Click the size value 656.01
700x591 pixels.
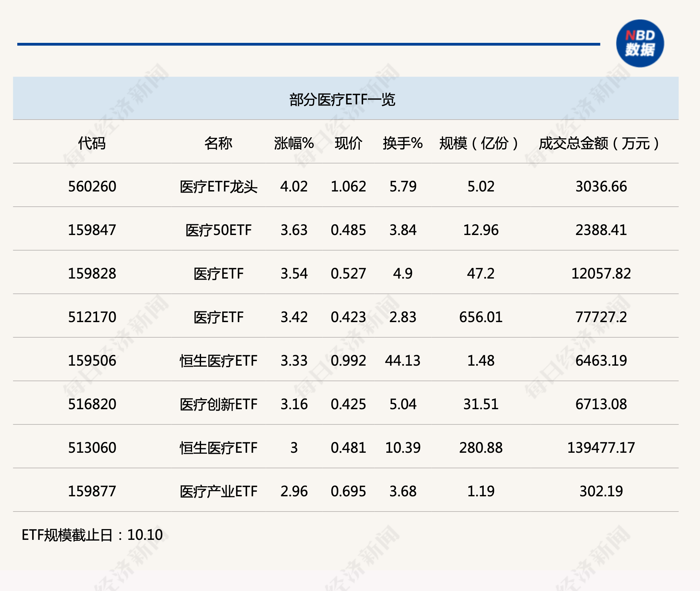(481, 317)
